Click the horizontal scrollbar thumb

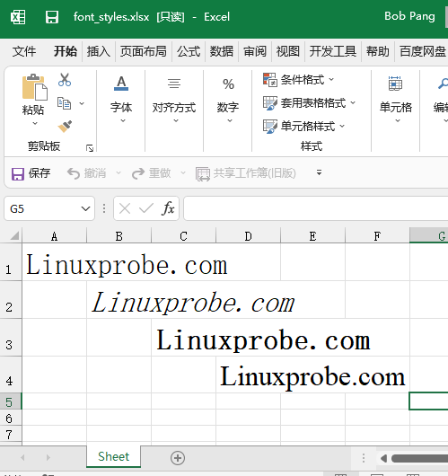pyautogui.click(x=419, y=458)
